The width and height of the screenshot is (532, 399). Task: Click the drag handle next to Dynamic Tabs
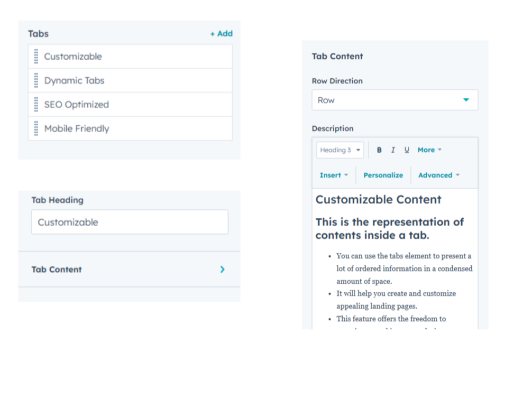(36, 80)
